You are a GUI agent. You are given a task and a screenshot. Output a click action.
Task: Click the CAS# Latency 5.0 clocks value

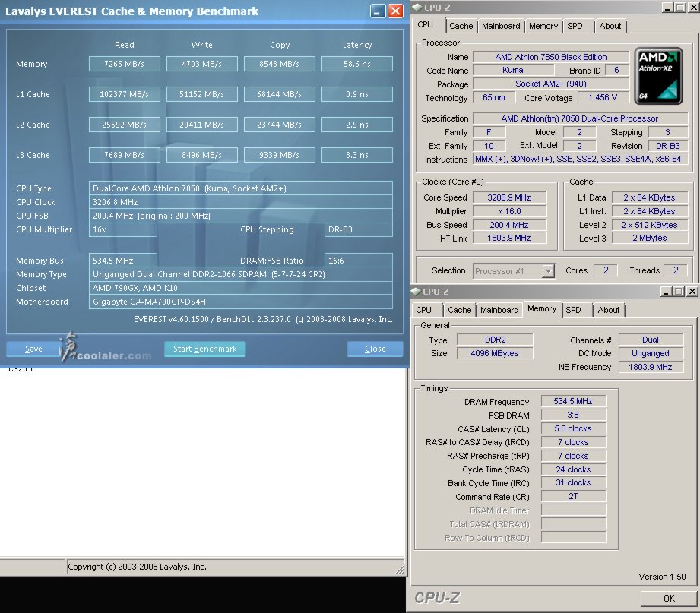coord(573,428)
